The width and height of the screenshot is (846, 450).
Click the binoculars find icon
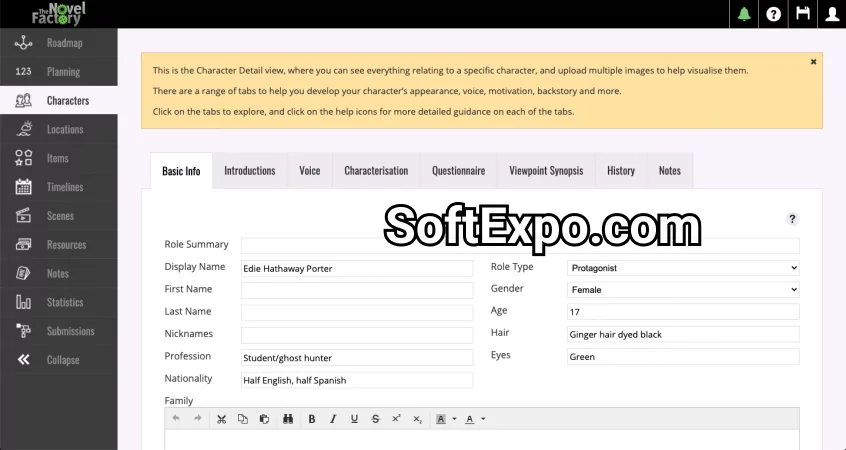pyautogui.click(x=287, y=419)
